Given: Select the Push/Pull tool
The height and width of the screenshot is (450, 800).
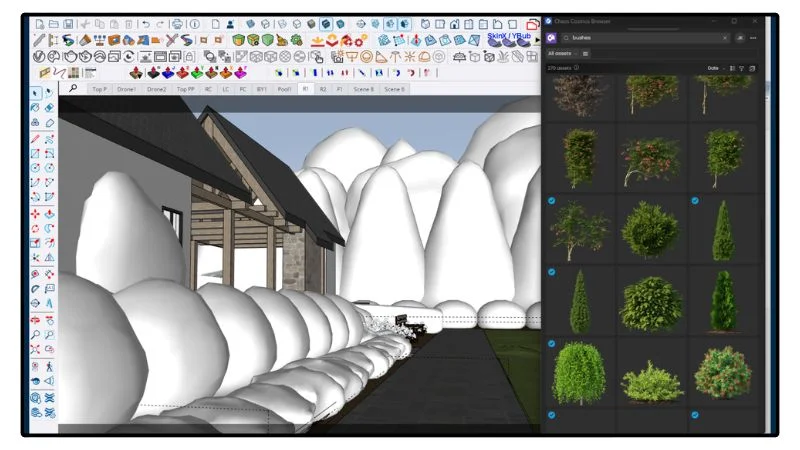Looking at the screenshot, I should pos(49,214).
